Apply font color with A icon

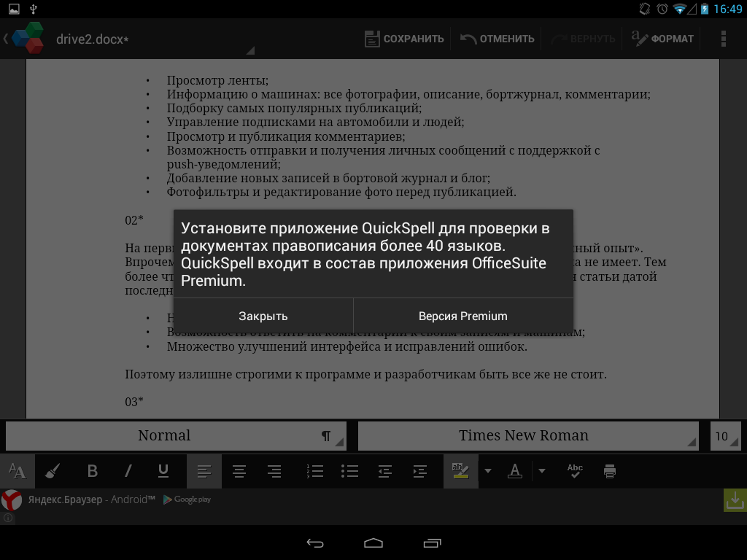point(514,472)
